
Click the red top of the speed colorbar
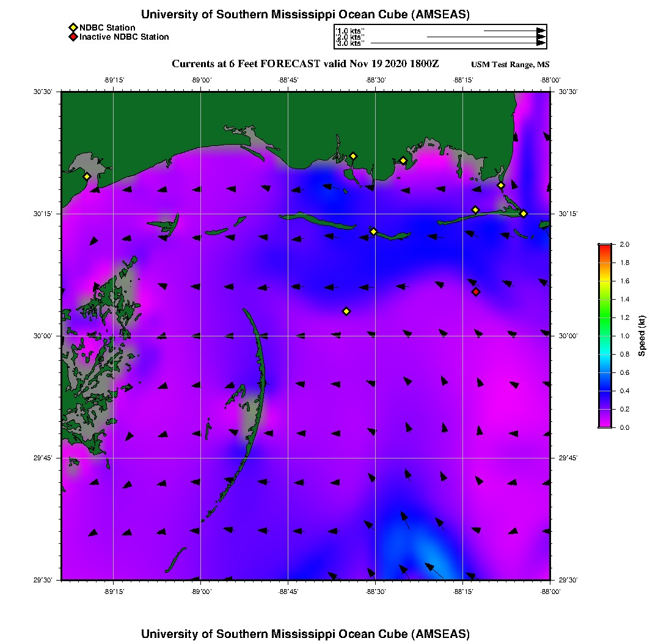(x=604, y=247)
